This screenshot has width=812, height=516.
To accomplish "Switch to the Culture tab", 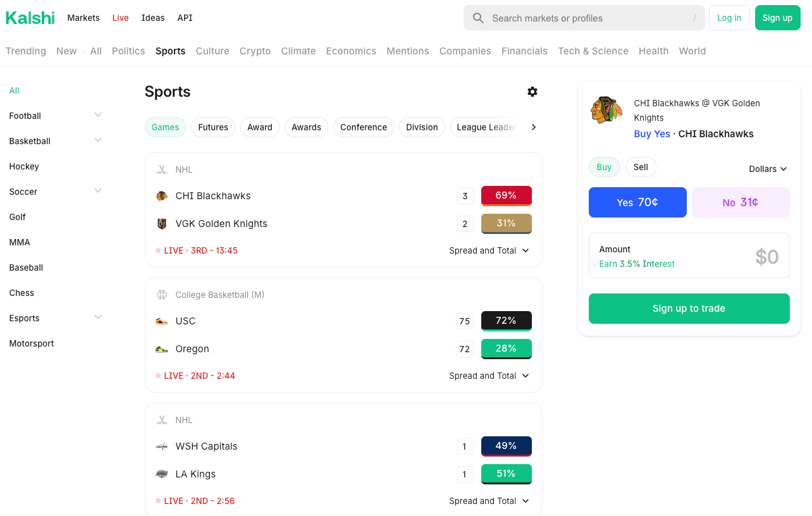I will click(x=212, y=51).
